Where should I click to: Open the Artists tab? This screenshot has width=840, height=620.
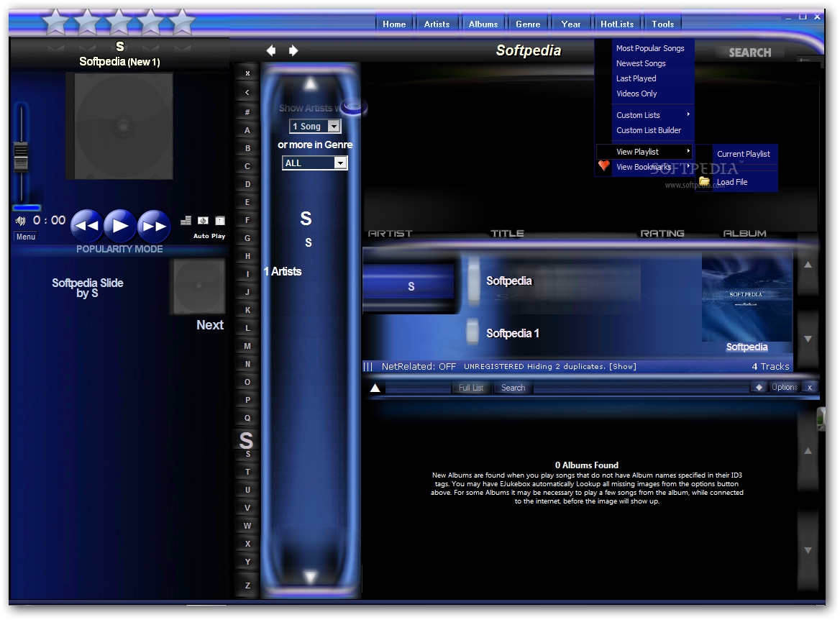tap(437, 24)
